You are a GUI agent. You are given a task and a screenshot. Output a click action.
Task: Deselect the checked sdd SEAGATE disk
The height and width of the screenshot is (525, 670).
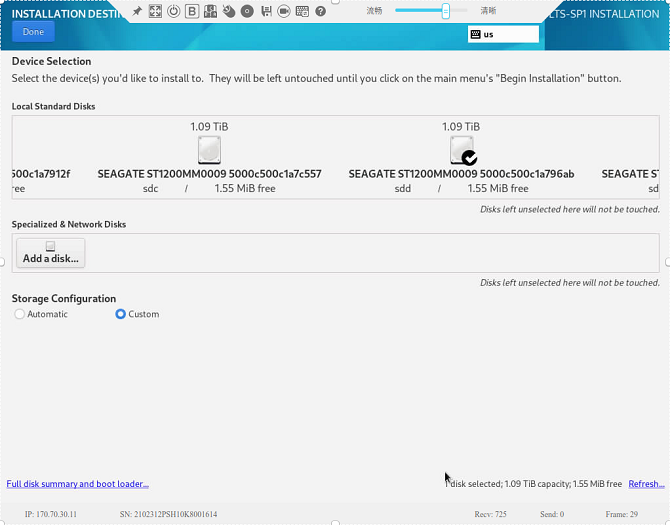(x=461, y=151)
